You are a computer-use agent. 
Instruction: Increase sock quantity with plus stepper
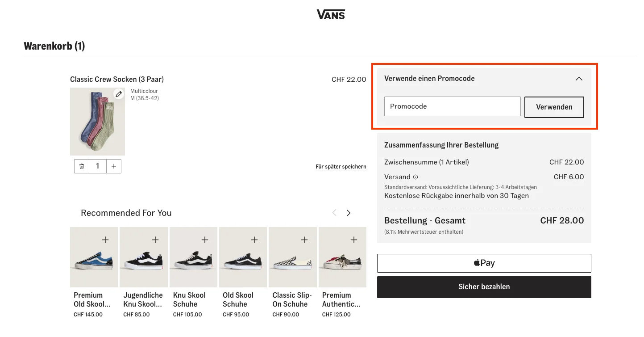coord(113,166)
